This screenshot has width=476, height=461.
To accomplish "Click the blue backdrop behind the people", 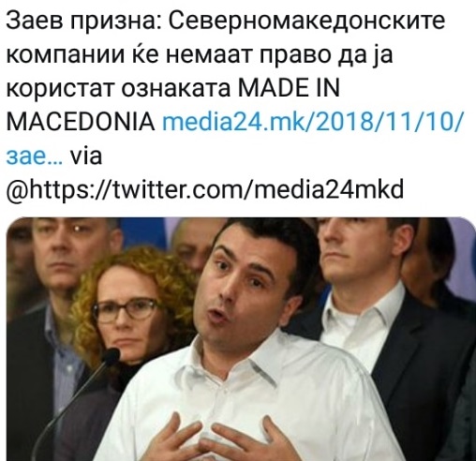I will [147, 232].
